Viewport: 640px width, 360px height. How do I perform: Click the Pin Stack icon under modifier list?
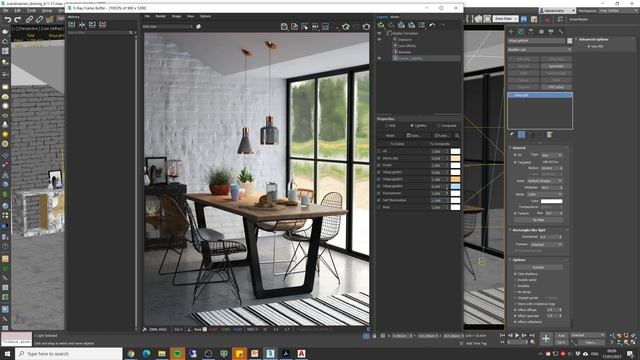[512, 134]
